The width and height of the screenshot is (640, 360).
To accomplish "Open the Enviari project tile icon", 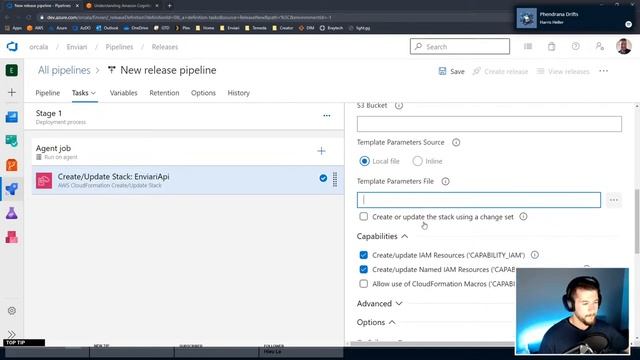I will point(11,70).
